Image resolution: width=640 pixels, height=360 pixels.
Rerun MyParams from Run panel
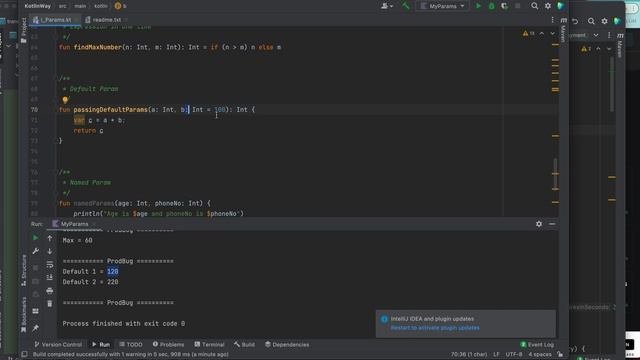click(36, 238)
